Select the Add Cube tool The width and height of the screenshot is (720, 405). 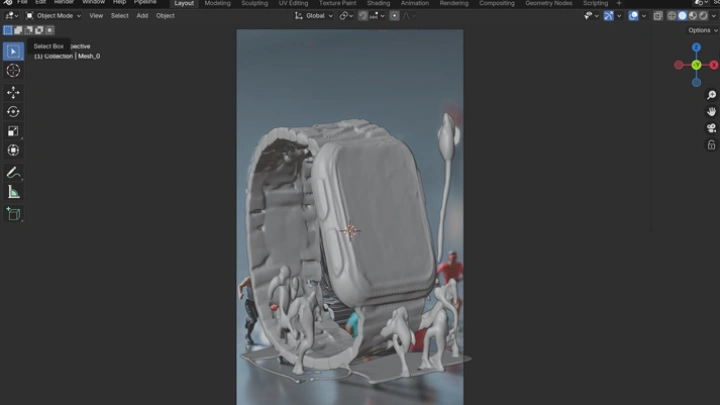pyautogui.click(x=13, y=214)
